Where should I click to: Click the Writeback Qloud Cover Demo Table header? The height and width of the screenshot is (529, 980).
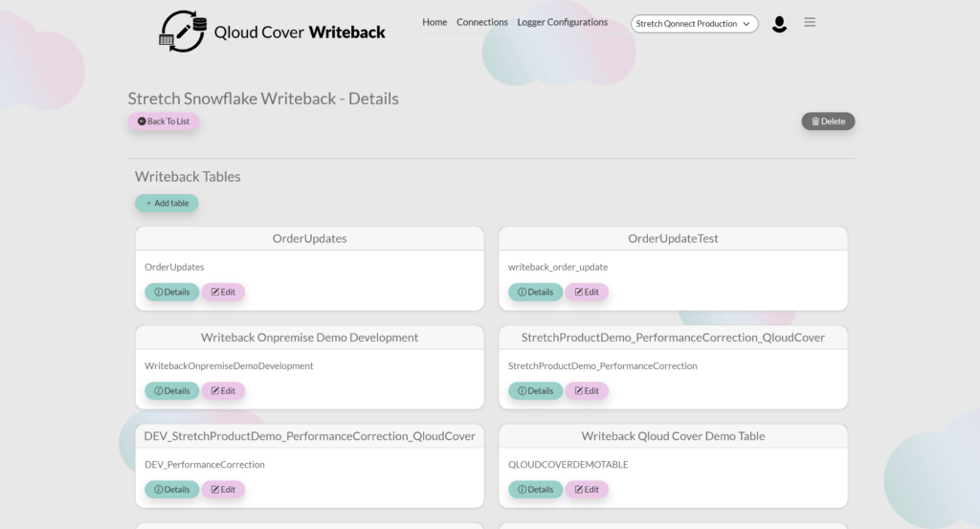click(x=673, y=436)
